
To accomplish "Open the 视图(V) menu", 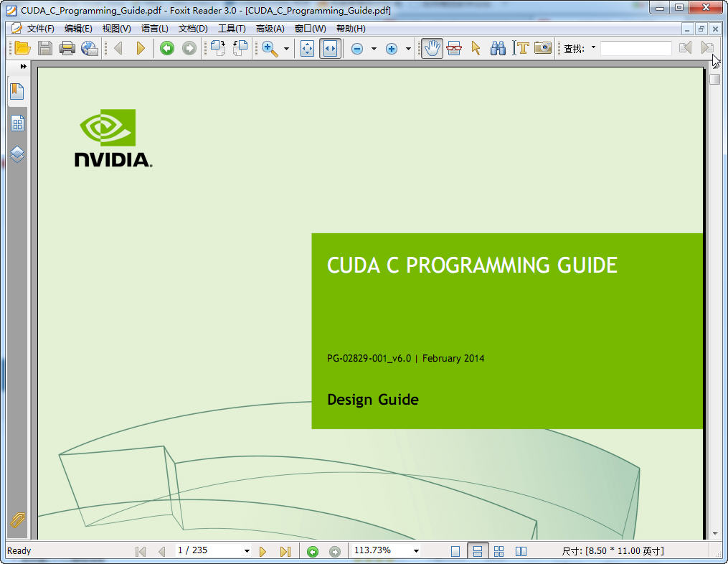I will click(116, 29).
